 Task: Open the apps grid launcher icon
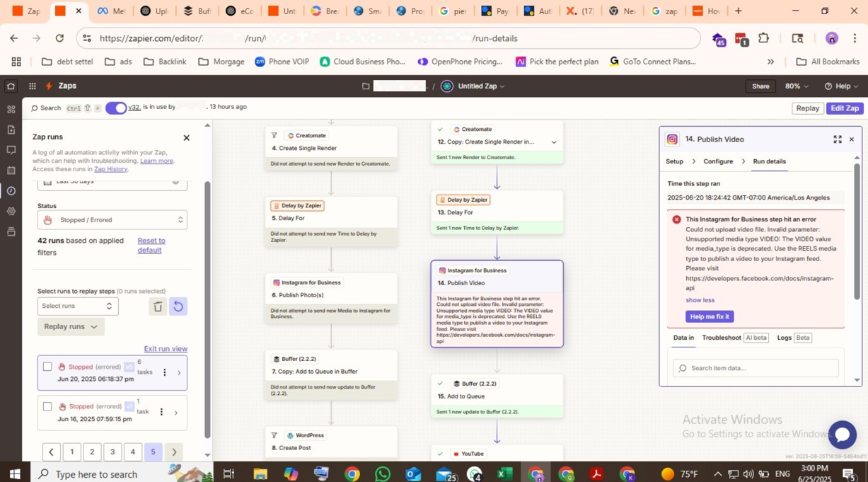[x=33, y=86]
